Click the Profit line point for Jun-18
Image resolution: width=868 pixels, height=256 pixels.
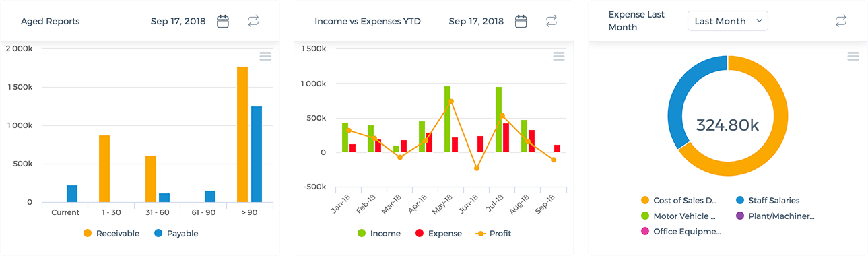click(477, 168)
